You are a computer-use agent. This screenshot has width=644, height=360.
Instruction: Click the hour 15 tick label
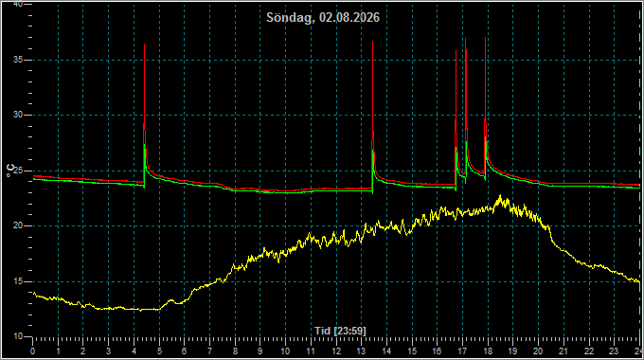click(412, 351)
